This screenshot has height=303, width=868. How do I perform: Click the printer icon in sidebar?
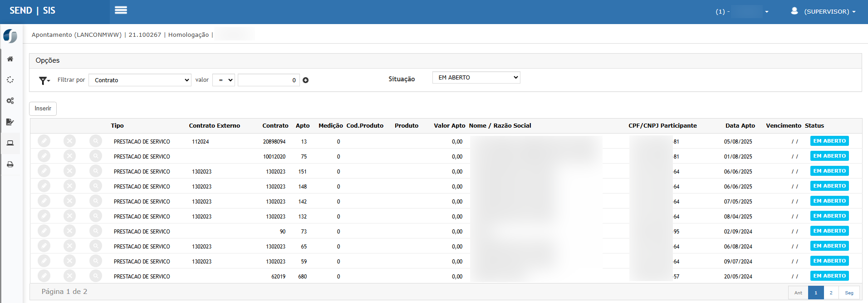point(10,164)
